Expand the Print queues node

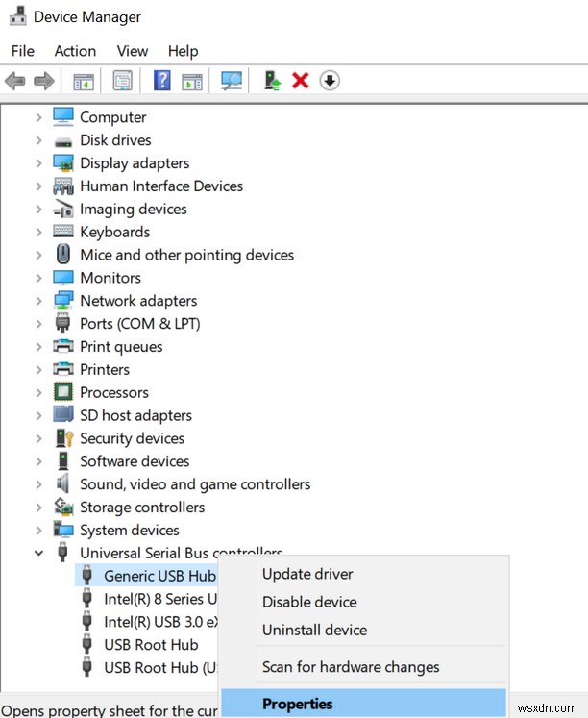pyautogui.click(x=38, y=347)
